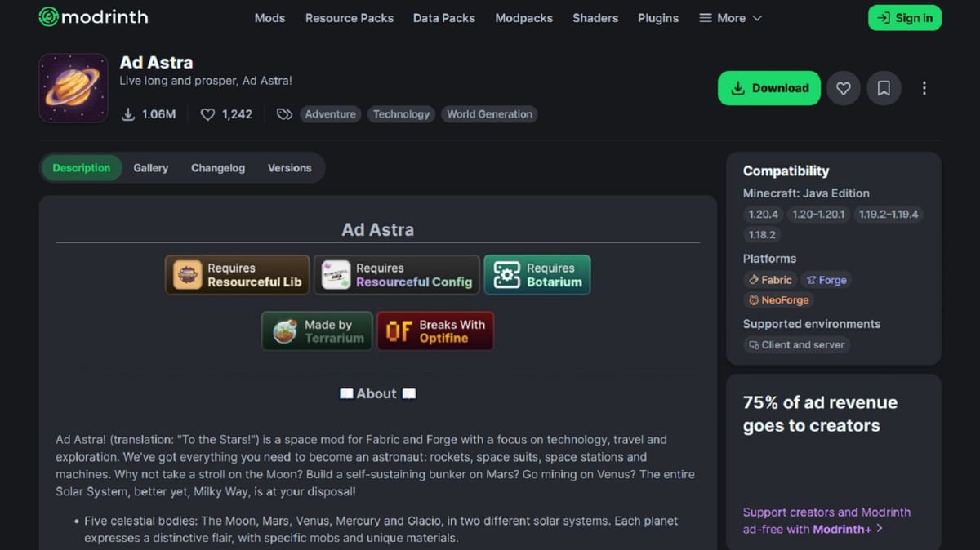
Task: Switch to the Changelog tab
Action: (x=217, y=167)
